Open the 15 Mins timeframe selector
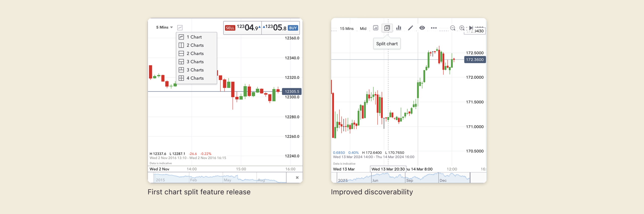This screenshot has height=214, width=644. tap(347, 29)
